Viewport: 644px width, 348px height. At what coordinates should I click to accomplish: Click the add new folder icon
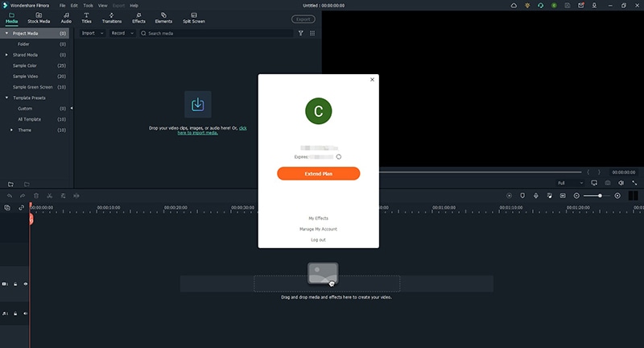10,184
